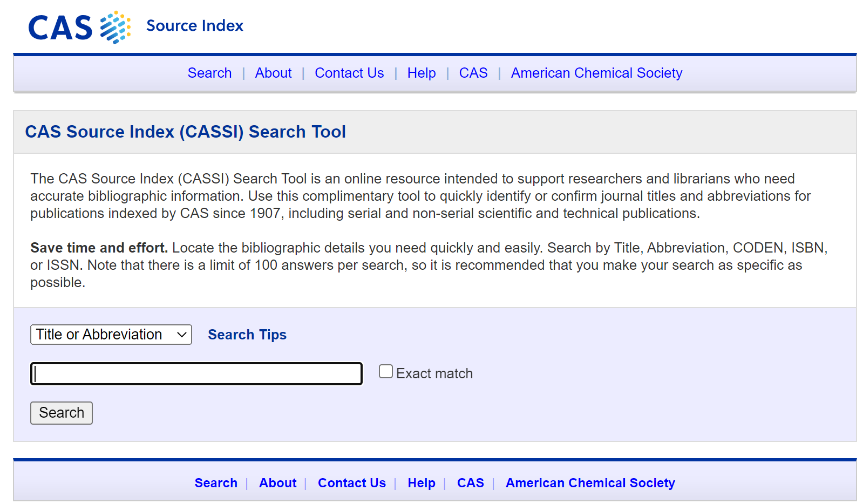Open Contact Us in the footer navigation

(x=351, y=483)
